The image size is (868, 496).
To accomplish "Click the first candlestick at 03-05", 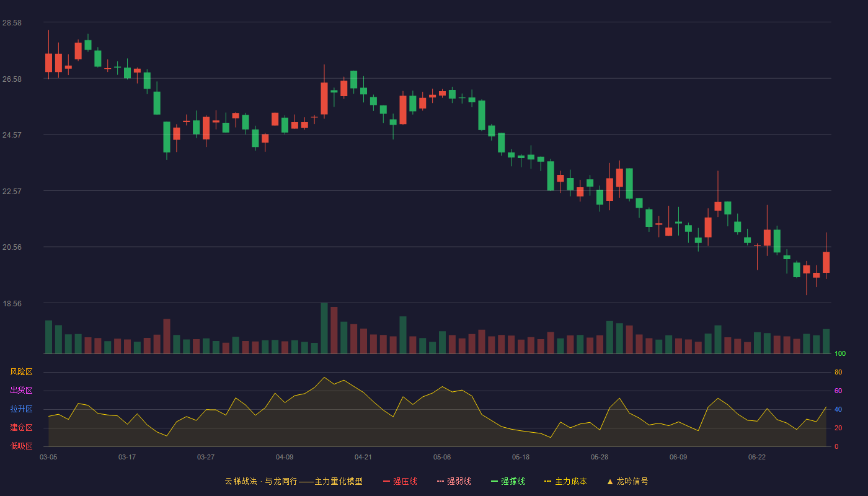I will tap(48, 63).
